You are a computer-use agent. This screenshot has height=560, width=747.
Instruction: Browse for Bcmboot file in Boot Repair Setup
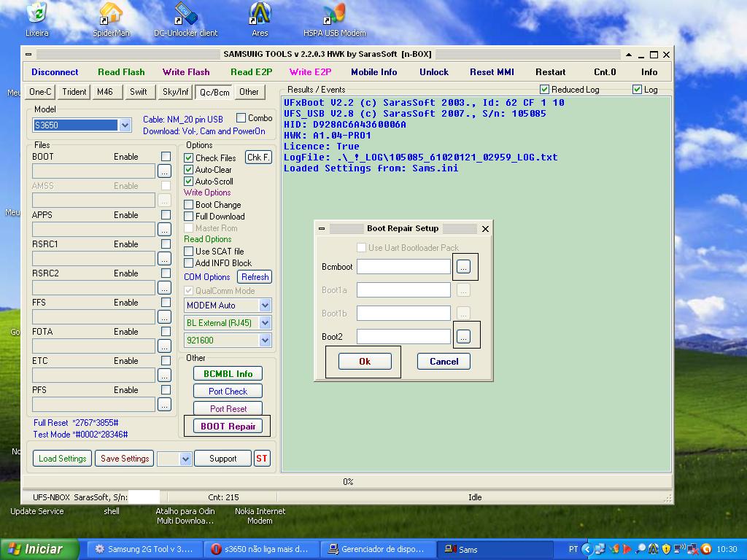tap(463, 266)
